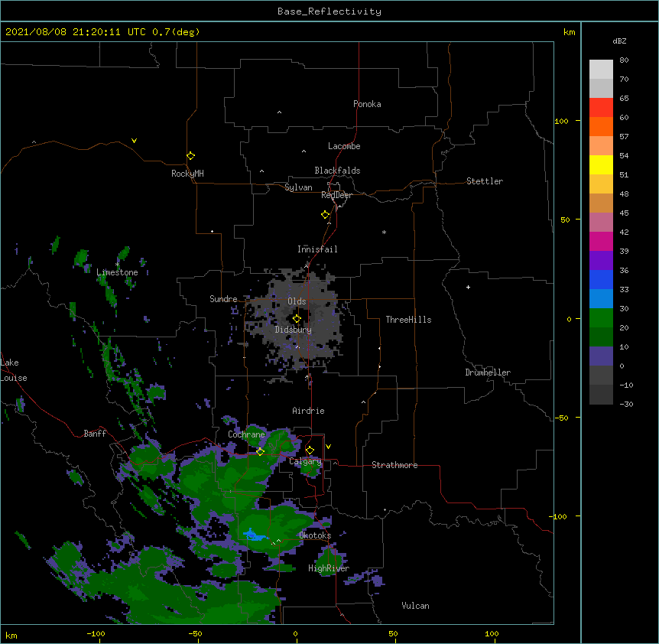Click the purple 39 dBZ legend swatch
The image size is (659, 644).
point(601,261)
